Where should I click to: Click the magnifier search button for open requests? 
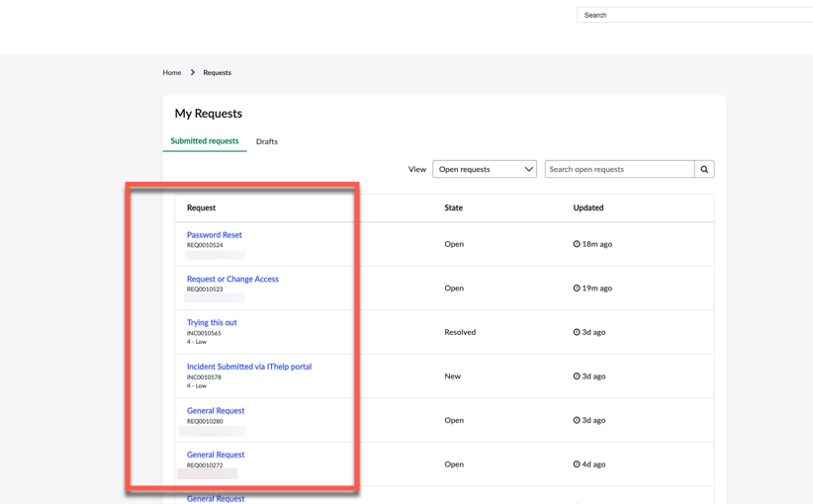704,169
